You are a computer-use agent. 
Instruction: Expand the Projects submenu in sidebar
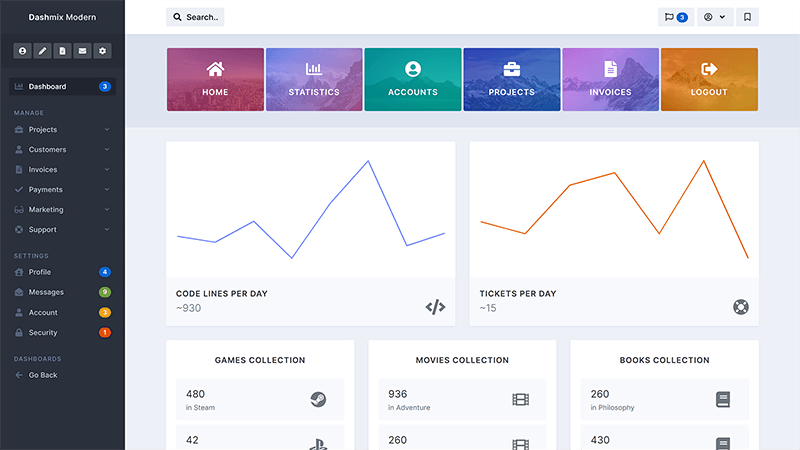click(62, 130)
